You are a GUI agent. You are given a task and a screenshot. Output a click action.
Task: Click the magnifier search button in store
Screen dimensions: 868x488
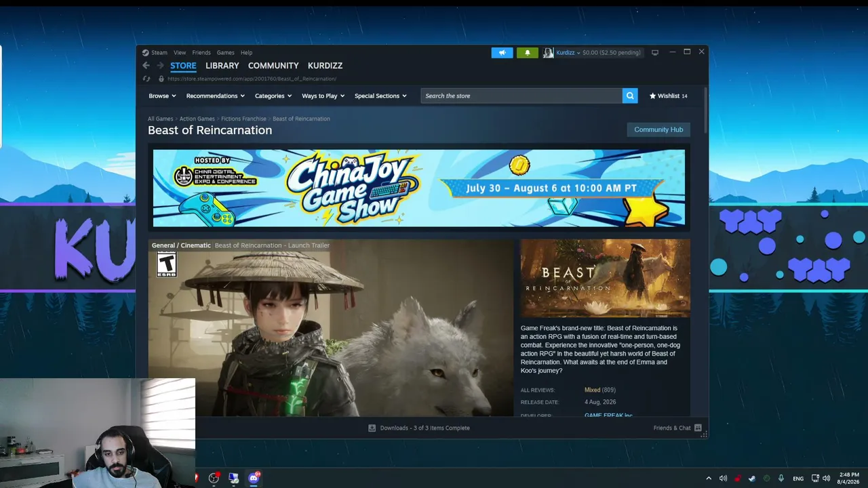coord(630,96)
